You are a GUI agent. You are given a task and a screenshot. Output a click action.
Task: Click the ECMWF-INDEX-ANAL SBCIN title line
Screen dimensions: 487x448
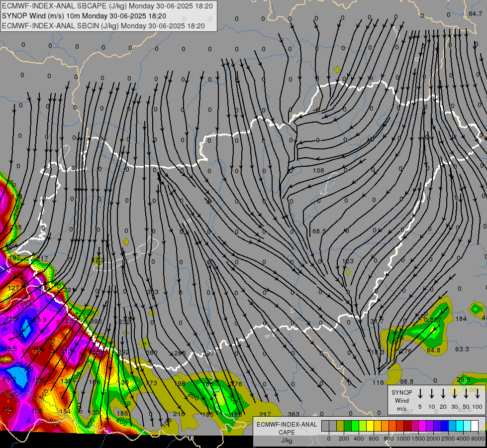coord(103,26)
